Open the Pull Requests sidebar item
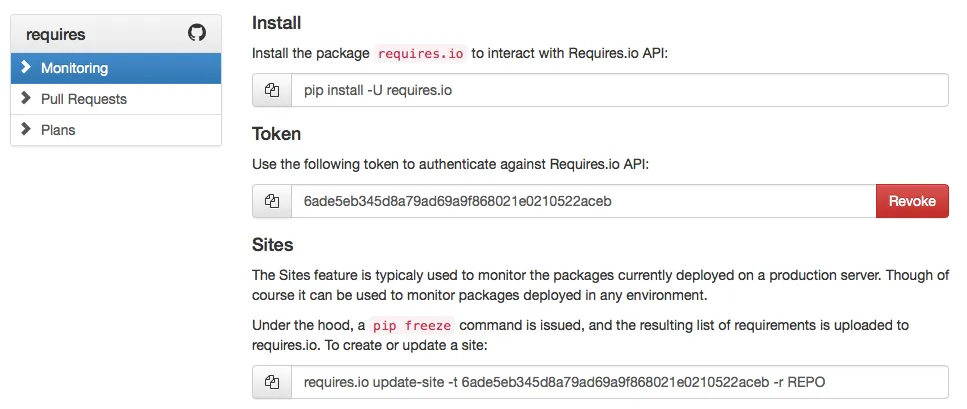This screenshot has height=409, width=967. 116,99
